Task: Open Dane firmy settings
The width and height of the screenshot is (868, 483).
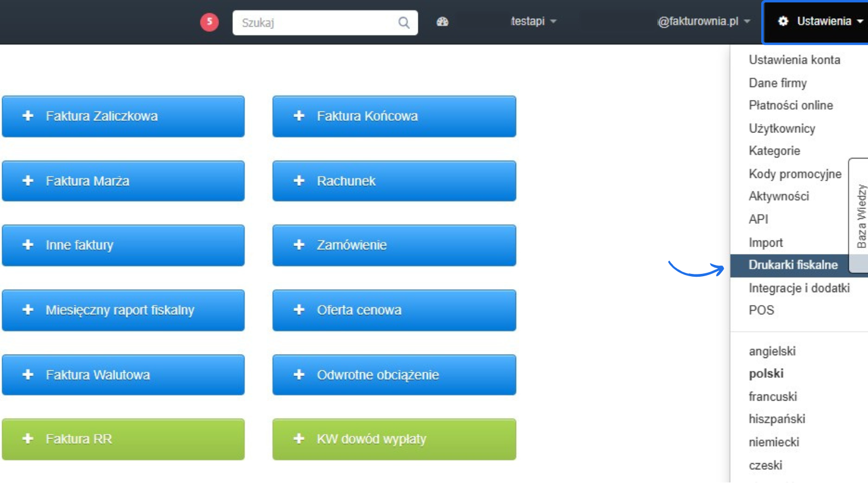Action: (x=778, y=83)
